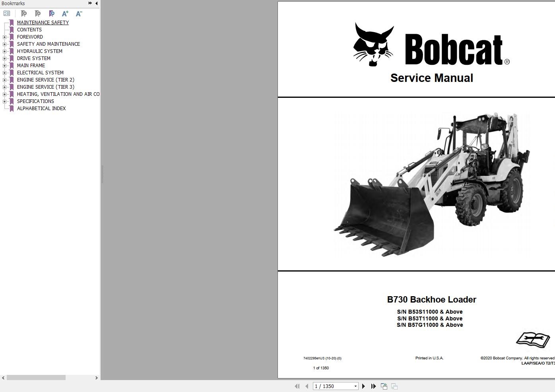Expand the DRIVE SYSTEM bookmark
The width and height of the screenshot is (555, 392).
click(4, 58)
